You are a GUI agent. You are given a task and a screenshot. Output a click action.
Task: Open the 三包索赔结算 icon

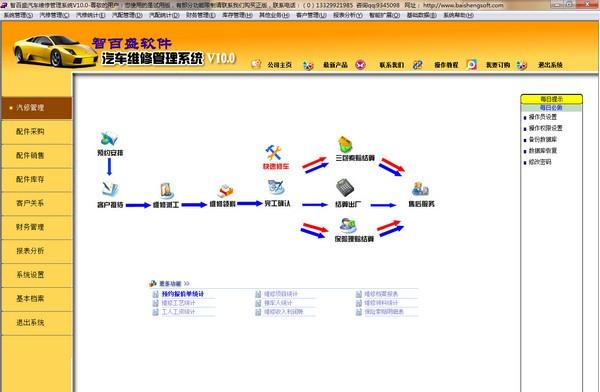[345, 144]
